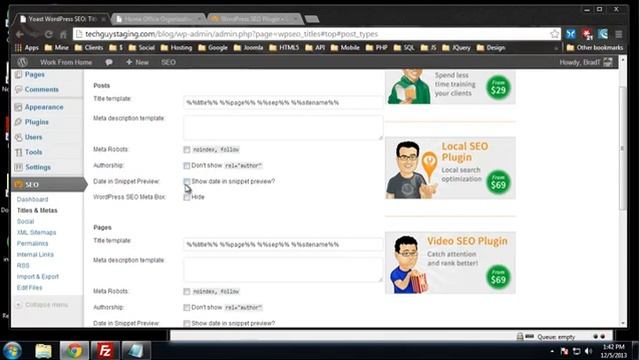Open the HTML5 bookmarks folder
Screen dimensions: 640x360
[285, 48]
